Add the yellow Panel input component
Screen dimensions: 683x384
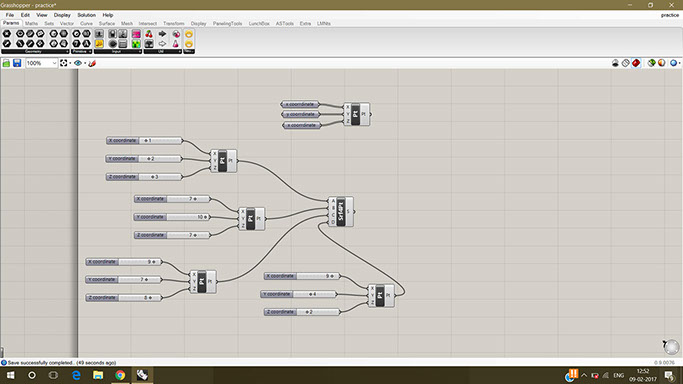[99, 44]
